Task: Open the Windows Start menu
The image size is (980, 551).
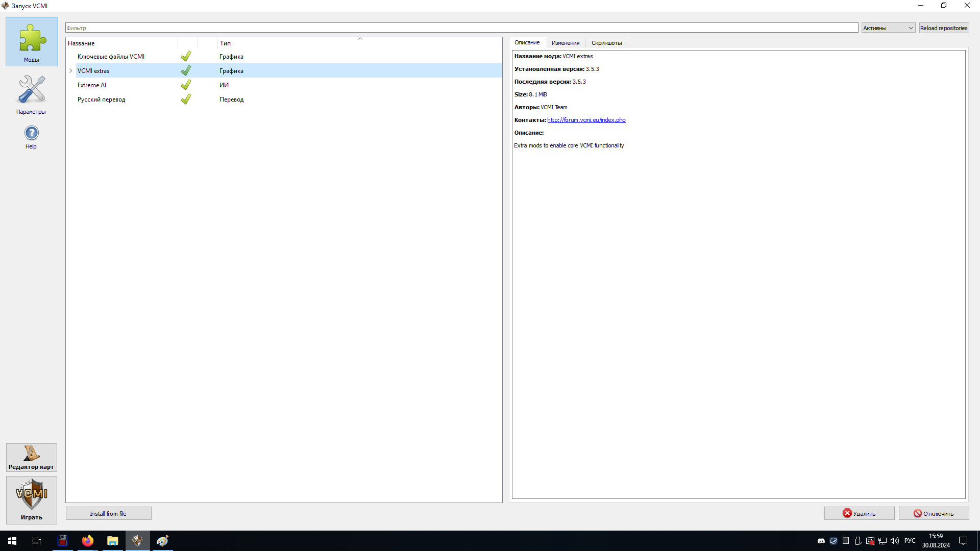Action: point(12,541)
